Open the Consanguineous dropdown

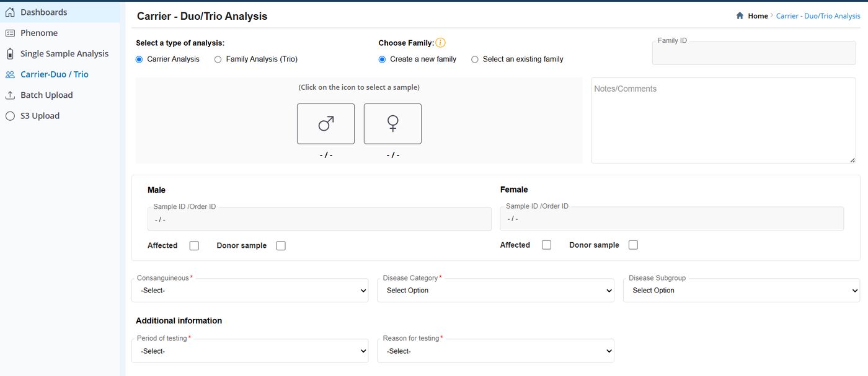(250, 290)
